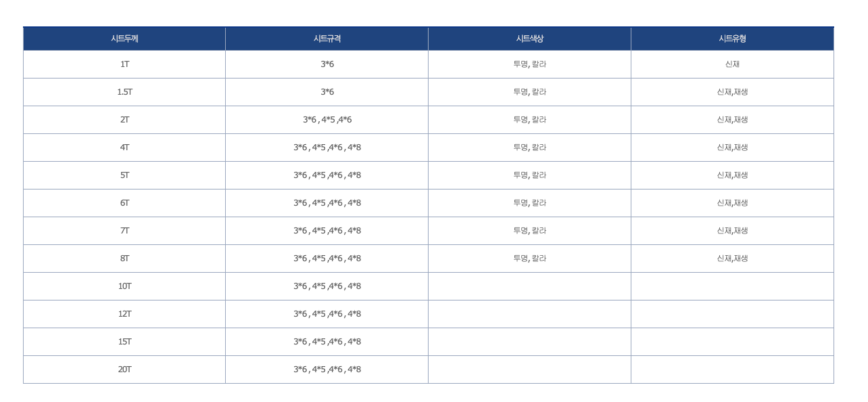Click the 3*6,4*5,4*6 size cell in 2T row
868x402 pixels.
(327, 120)
